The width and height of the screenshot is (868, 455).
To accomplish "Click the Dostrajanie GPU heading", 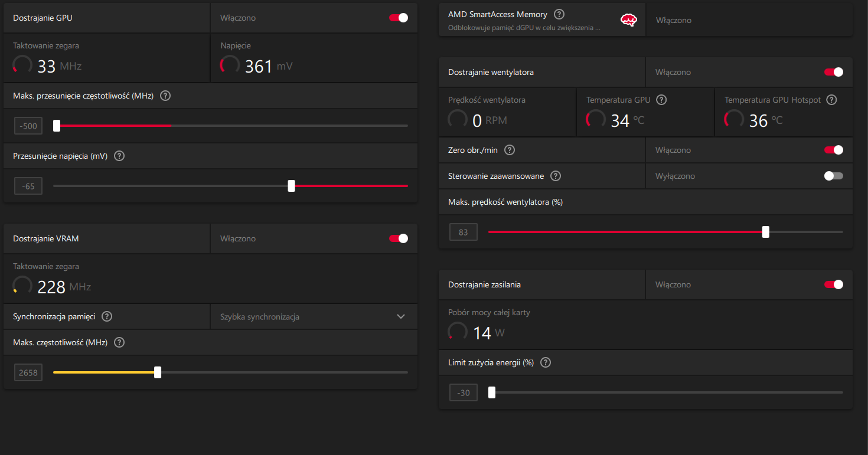I will 43,18.
